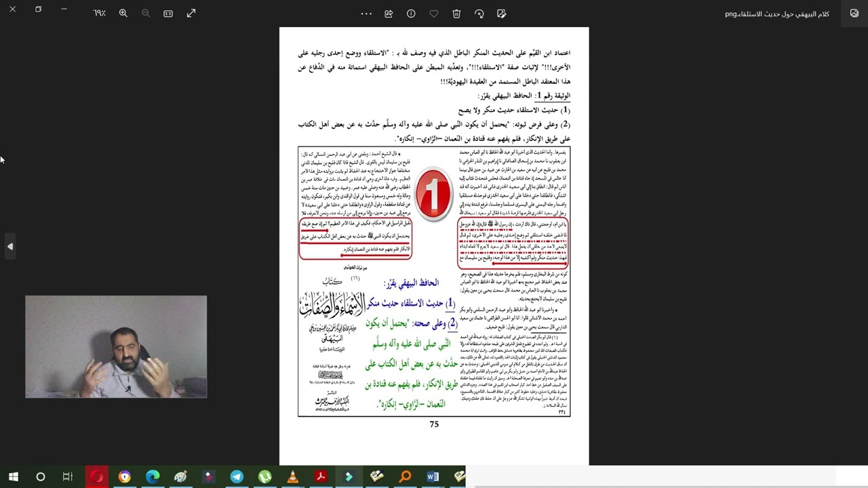Open Cortana search circle in taskbar

click(x=41, y=477)
